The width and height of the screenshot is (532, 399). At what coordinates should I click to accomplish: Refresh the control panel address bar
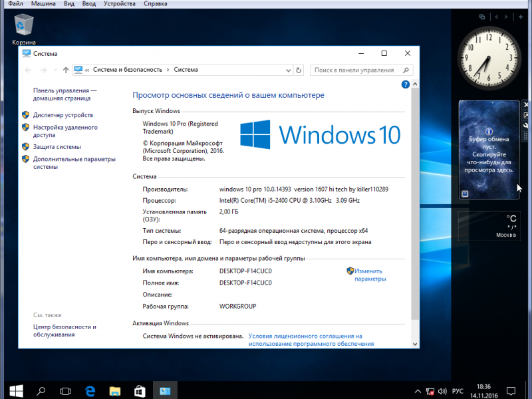coord(299,70)
